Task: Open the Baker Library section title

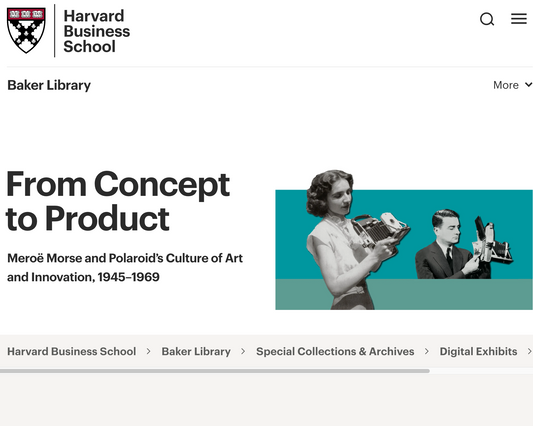Action: point(49,85)
